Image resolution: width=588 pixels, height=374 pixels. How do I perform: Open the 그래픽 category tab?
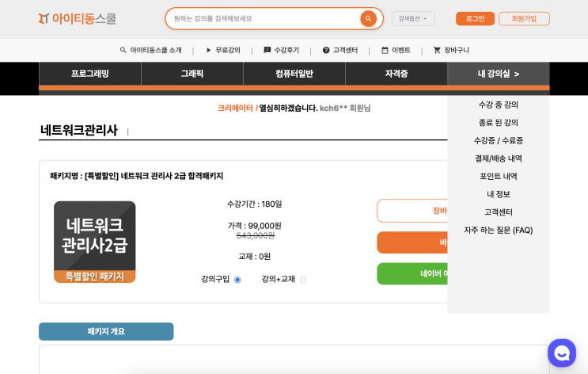(x=192, y=74)
